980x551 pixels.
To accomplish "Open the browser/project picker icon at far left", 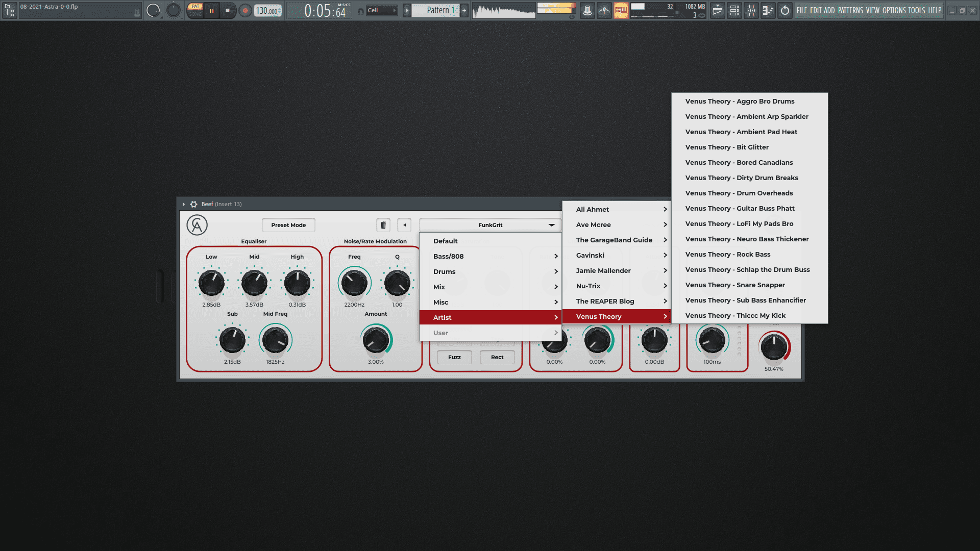I will click(x=9, y=10).
